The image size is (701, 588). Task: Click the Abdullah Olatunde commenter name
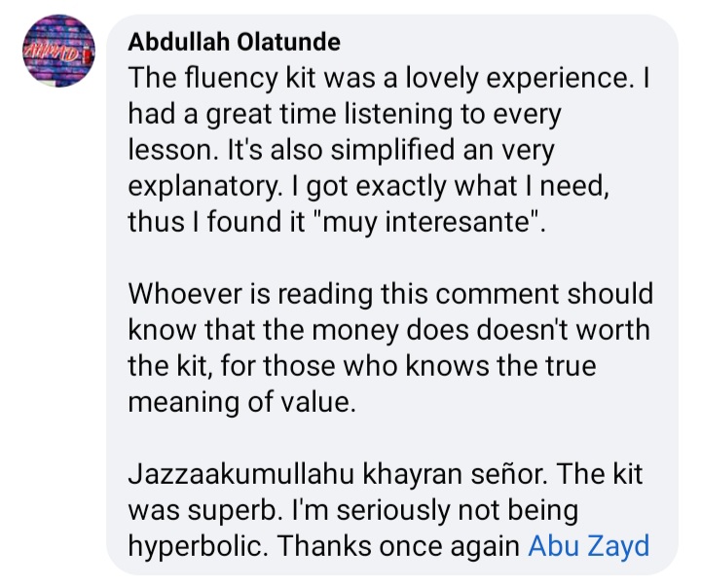pos(234,43)
